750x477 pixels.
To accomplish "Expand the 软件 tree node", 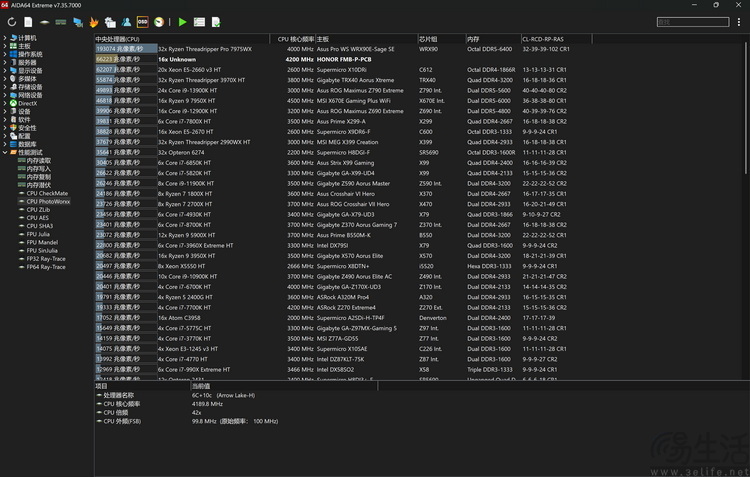I will click(5, 120).
